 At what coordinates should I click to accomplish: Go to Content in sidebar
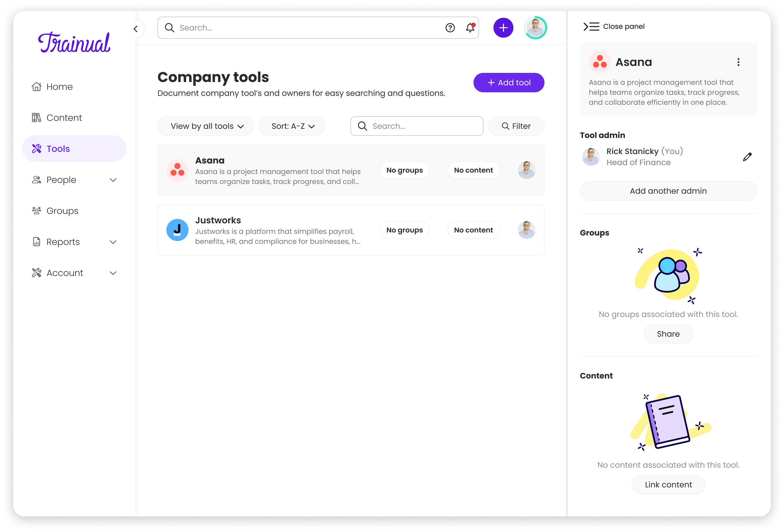64,118
